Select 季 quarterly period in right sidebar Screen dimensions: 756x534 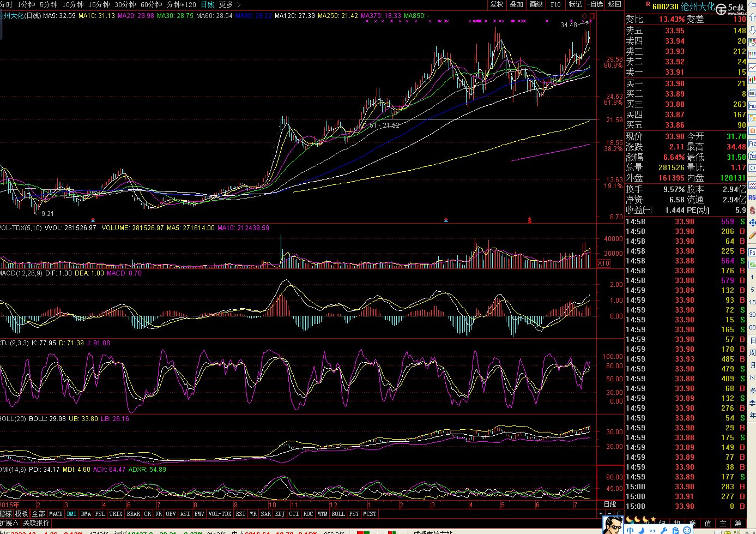point(752,403)
